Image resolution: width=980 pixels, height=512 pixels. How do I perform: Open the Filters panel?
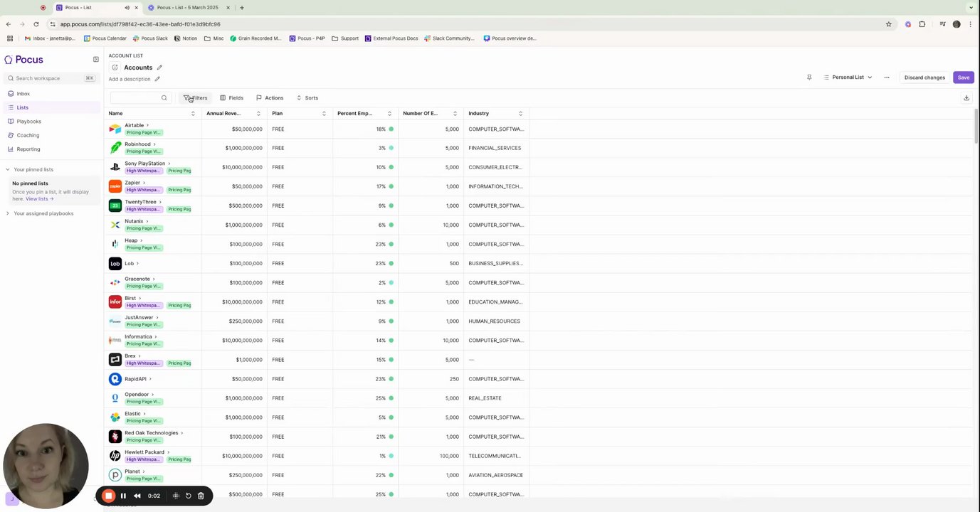point(196,98)
